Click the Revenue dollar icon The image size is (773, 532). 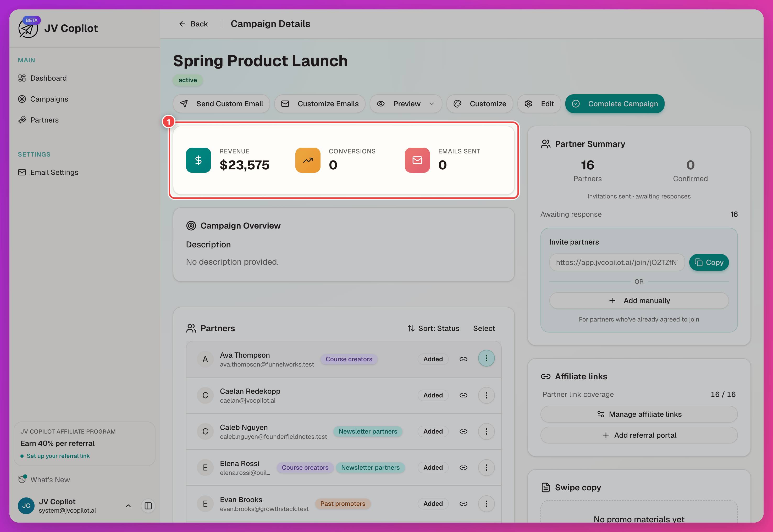(198, 160)
